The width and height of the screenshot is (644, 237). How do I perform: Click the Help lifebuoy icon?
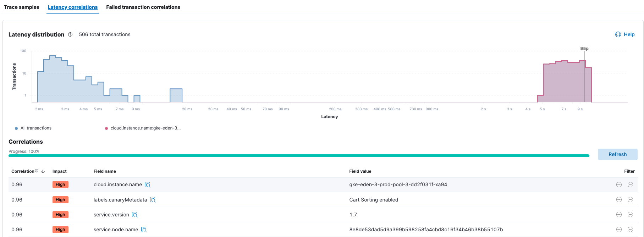(618, 34)
